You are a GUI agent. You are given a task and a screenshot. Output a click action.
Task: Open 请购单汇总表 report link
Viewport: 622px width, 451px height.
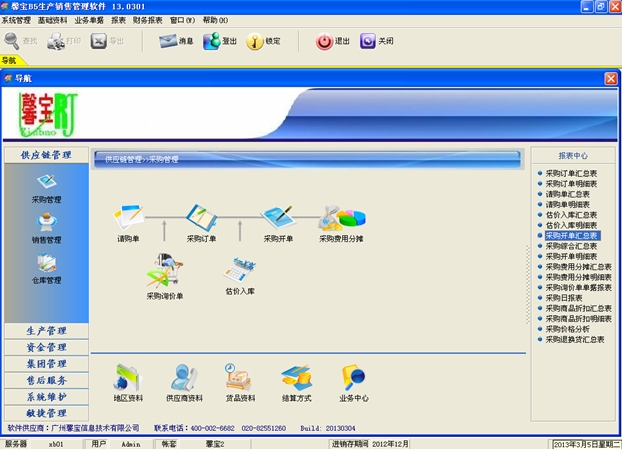point(568,194)
